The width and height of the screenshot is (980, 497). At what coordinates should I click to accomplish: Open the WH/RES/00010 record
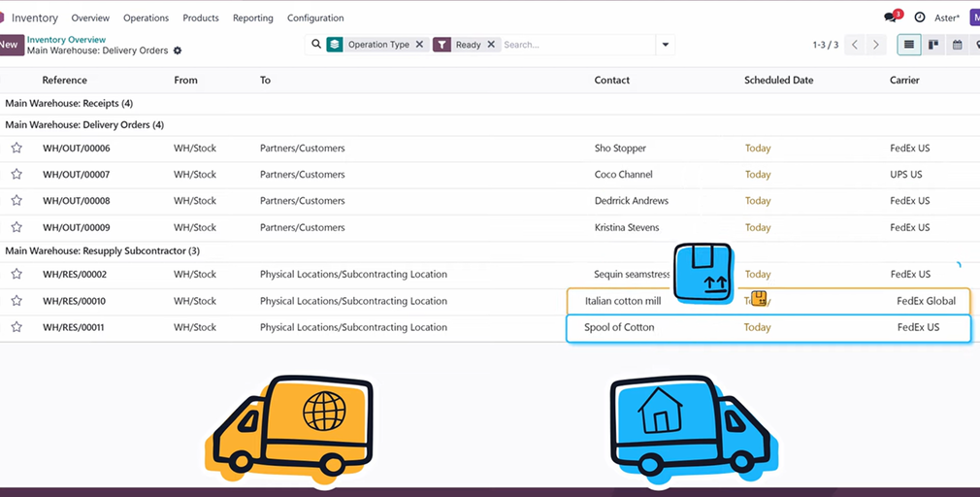[75, 301]
